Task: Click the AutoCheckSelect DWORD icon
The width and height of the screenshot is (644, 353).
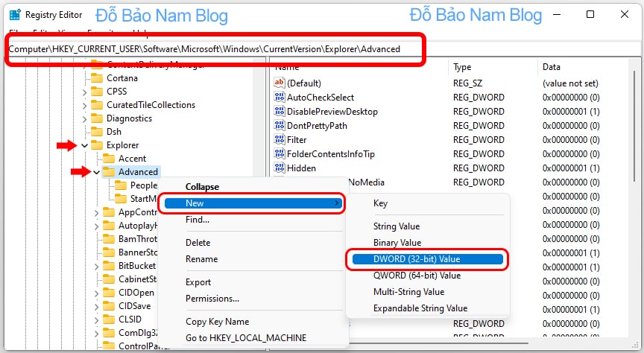Action: (280, 98)
